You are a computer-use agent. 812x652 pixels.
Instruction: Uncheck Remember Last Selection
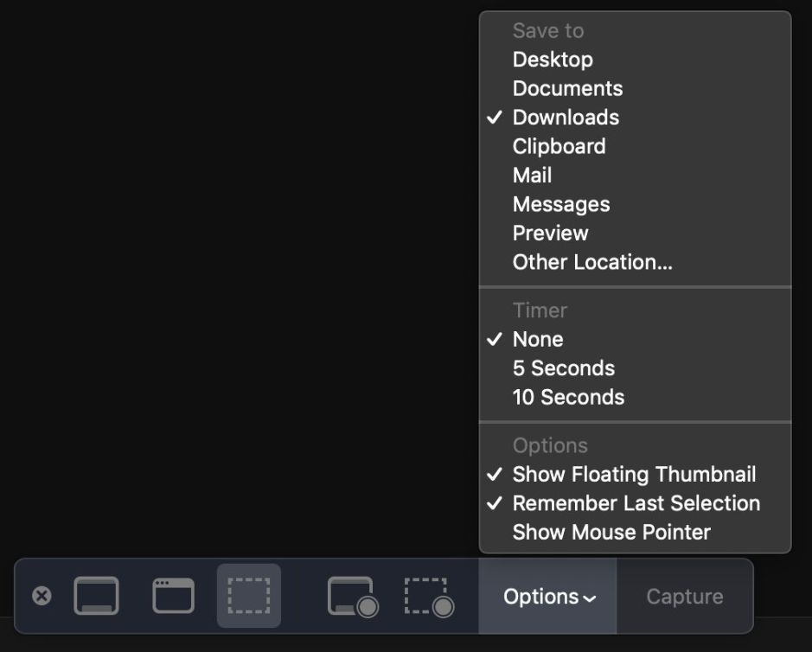click(636, 502)
